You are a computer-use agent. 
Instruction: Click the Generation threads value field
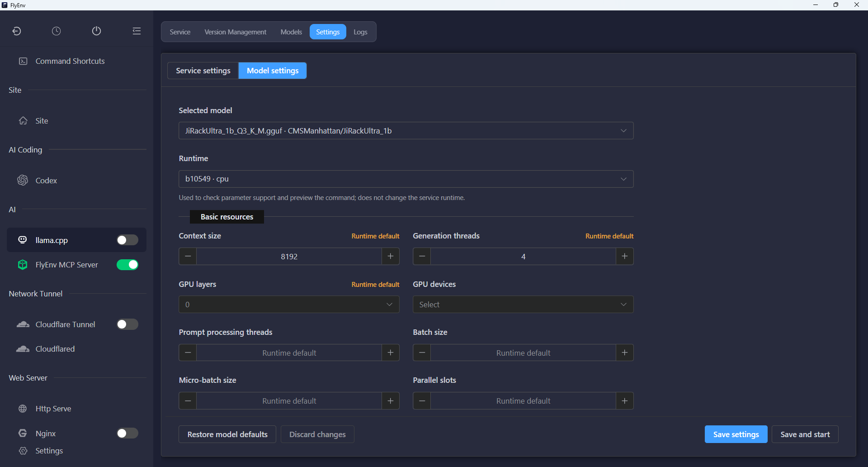pyautogui.click(x=523, y=257)
